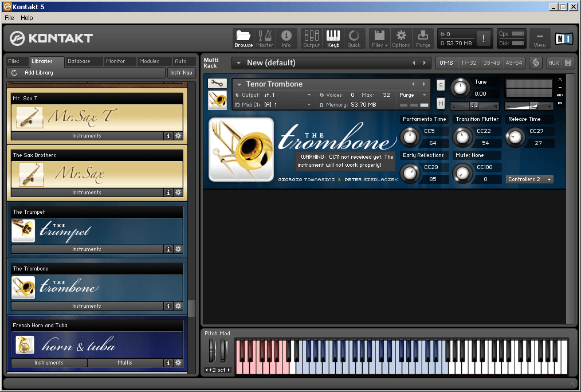The height and width of the screenshot is (392, 581).
Task: Open the Midi Ch dropdown
Action: [x=309, y=104]
